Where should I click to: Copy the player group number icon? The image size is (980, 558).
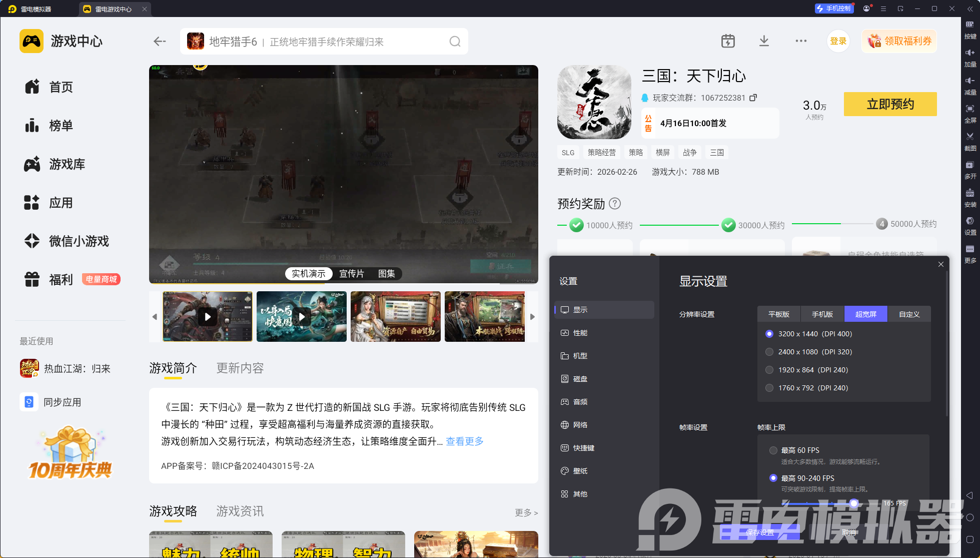tap(753, 98)
